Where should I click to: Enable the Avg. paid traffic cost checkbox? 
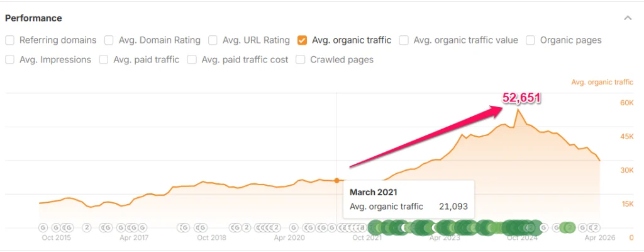point(191,60)
